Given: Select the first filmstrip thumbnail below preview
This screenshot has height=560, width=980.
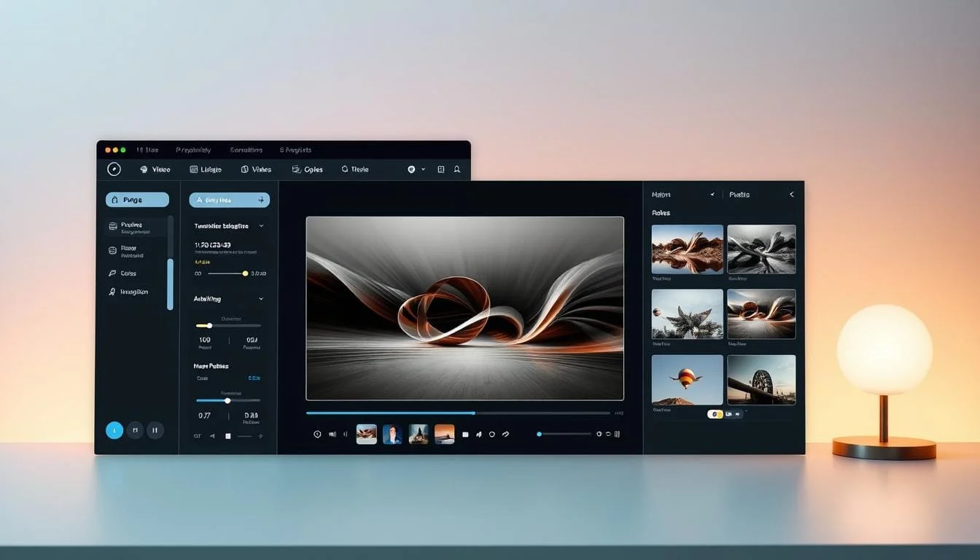Looking at the screenshot, I should [x=366, y=434].
